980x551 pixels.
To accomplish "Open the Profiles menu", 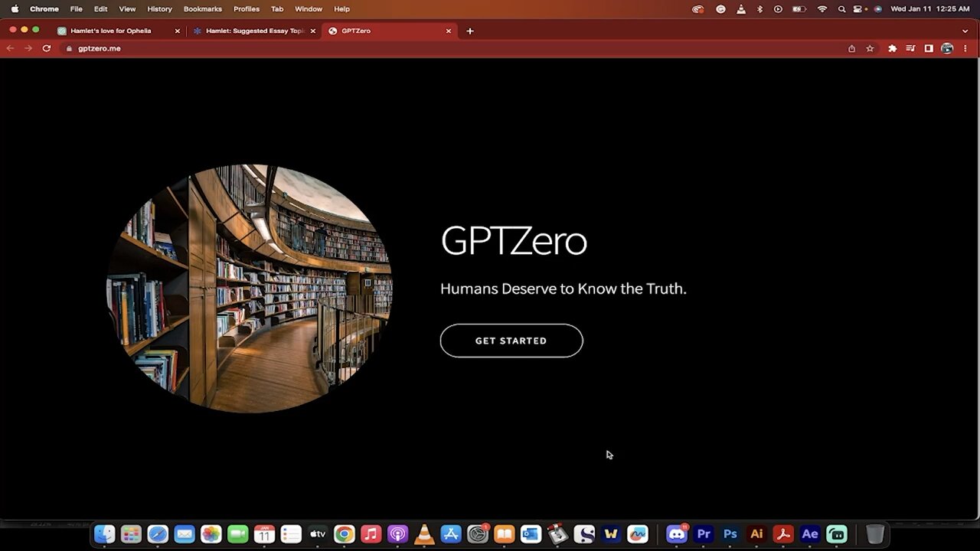I will [247, 9].
